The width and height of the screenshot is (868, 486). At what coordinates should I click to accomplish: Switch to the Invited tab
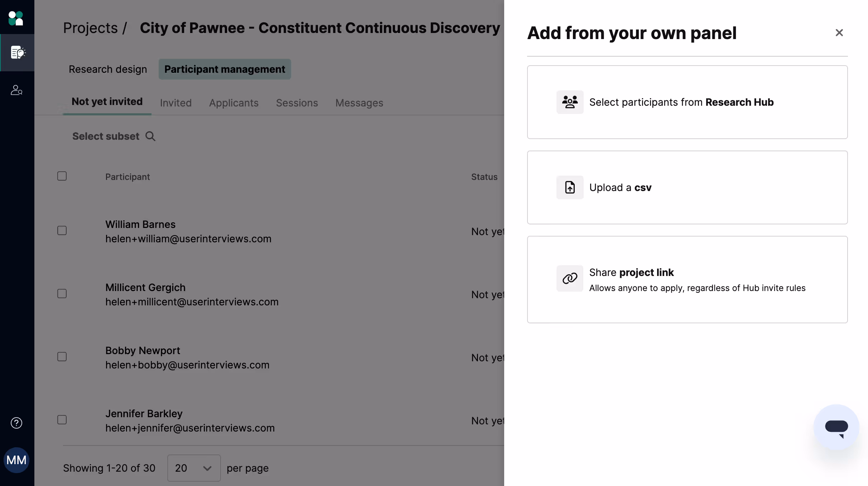pyautogui.click(x=176, y=103)
